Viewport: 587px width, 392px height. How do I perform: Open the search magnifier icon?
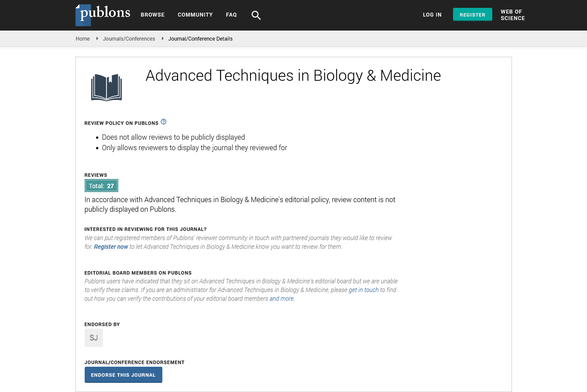point(256,15)
